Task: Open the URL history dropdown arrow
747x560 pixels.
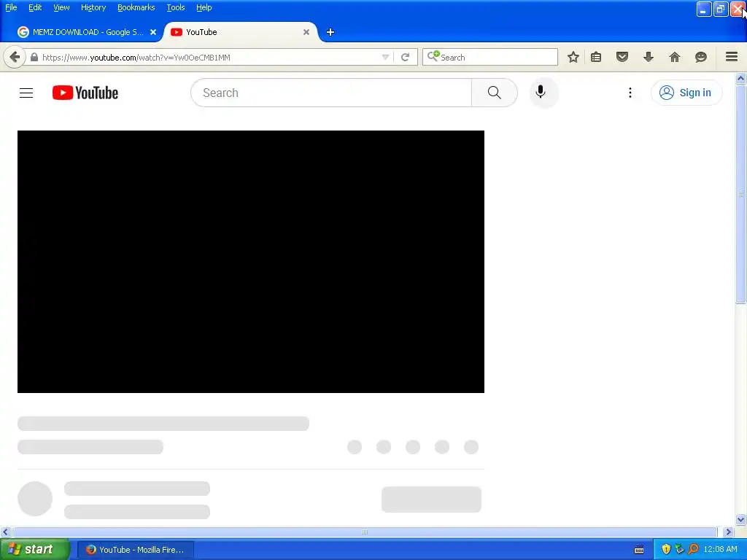Action: point(385,57)
